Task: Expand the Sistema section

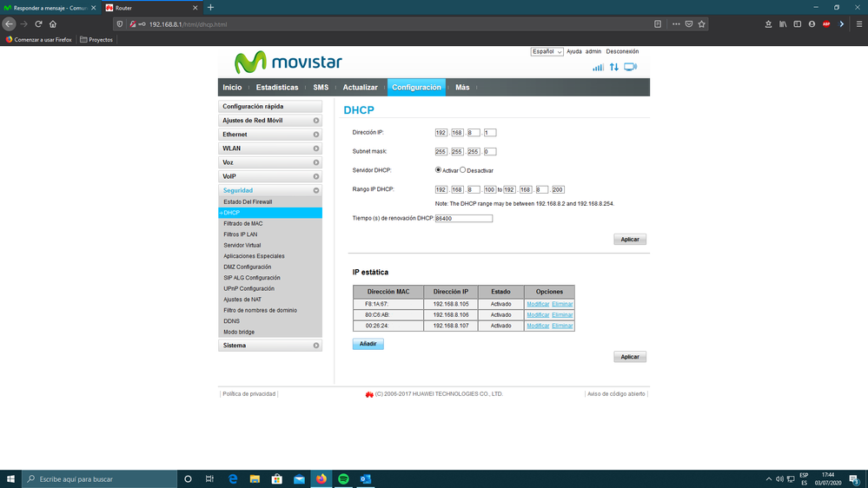Action: click(270, 346)
